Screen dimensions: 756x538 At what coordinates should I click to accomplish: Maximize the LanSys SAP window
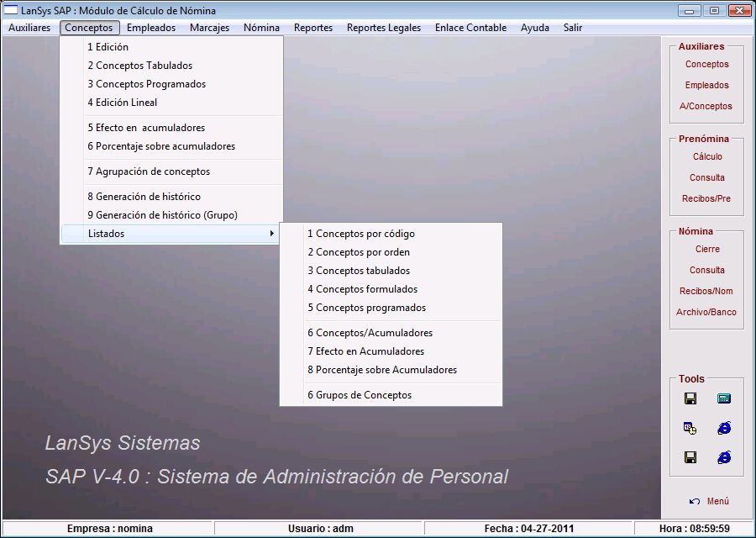pos(715,10)
